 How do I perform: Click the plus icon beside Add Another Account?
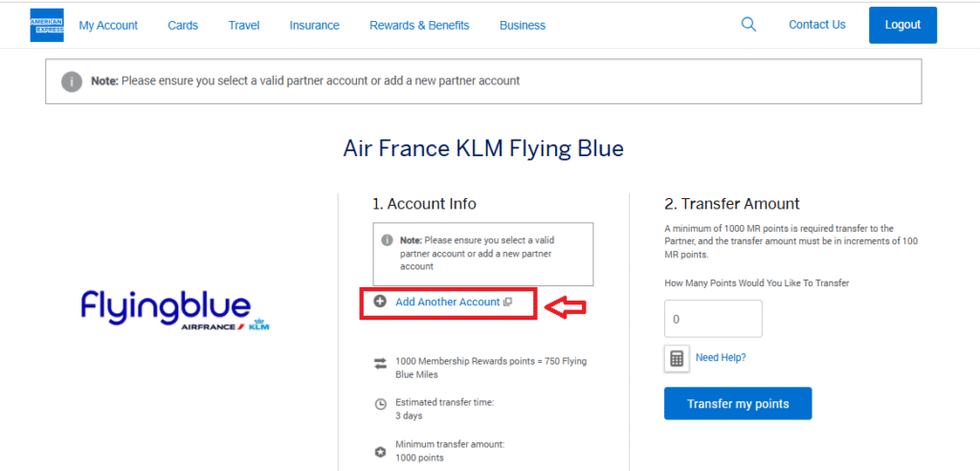pyautogui.click(x=380, y=302)
